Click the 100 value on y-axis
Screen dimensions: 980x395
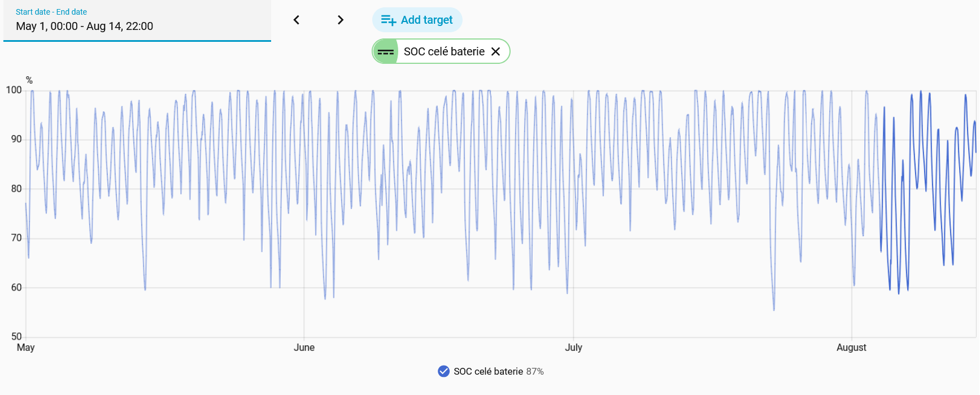pyautogui.click(x=14, y=90)
